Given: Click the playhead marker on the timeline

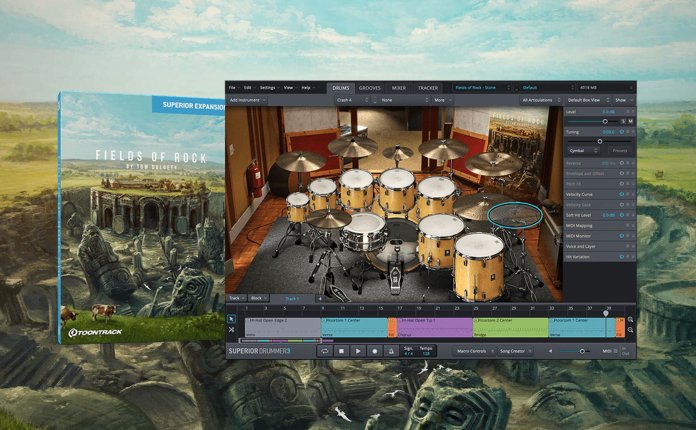Looking at the screenshot, I should coord(605,313).
